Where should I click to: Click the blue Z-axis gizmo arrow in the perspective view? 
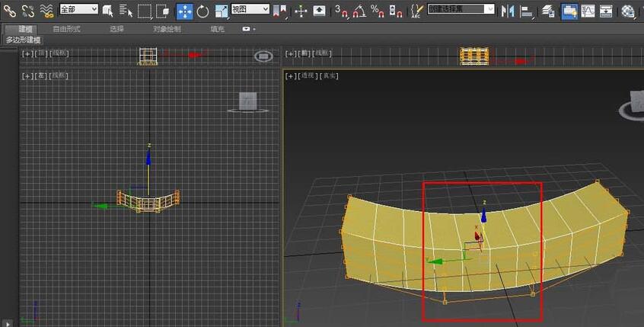click(x=484, y=216)
